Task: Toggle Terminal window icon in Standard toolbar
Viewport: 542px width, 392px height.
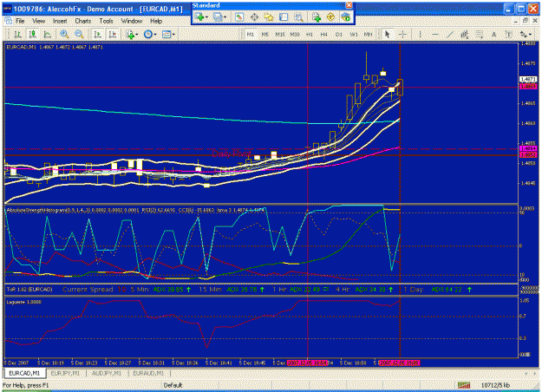Action: 284,16
